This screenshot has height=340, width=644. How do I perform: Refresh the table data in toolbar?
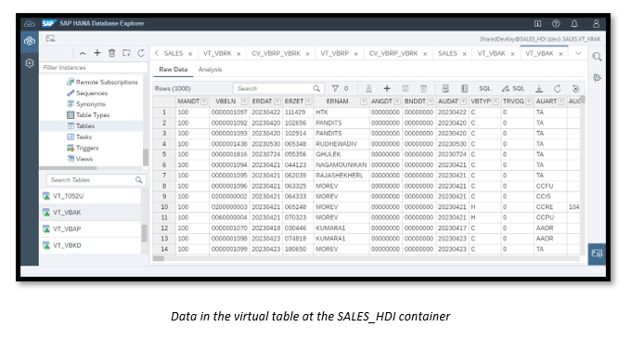(x=558, y=88)
